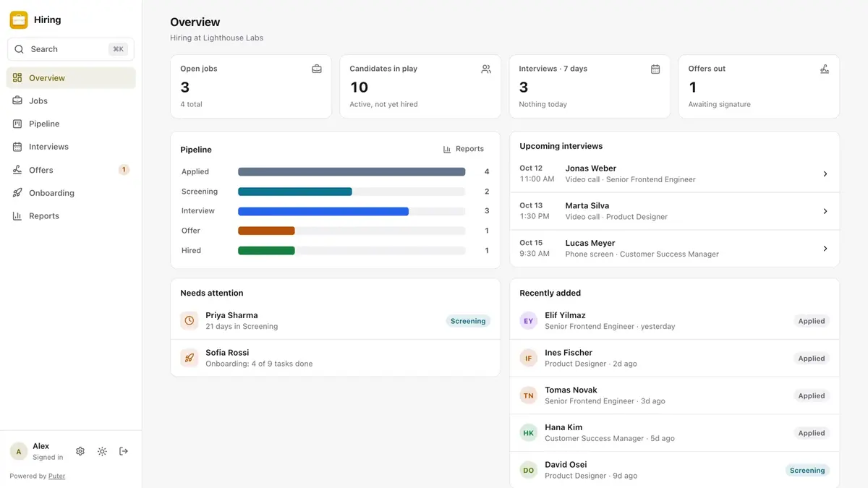
Task: Click the Screening tag for David Osei
Action: pos(807,471)
